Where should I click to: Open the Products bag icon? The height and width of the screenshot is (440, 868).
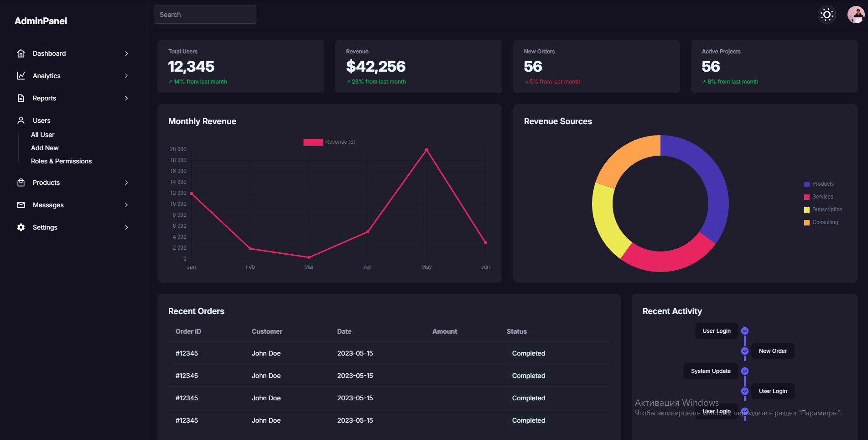(21, 183)
